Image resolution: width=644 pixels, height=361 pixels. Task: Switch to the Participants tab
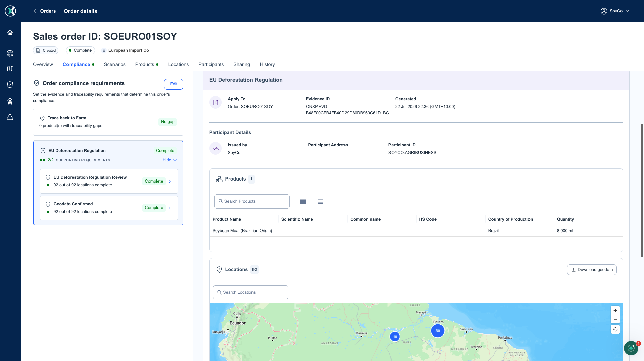coord(211,64)
